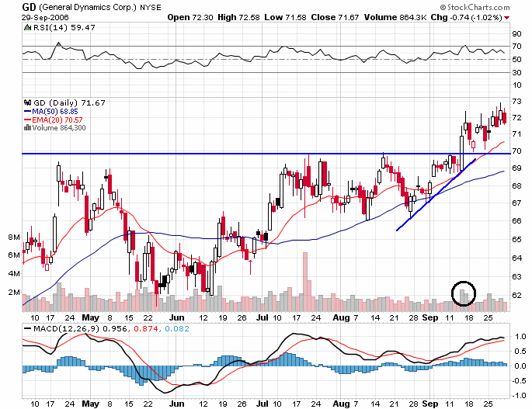Click the 2M label on the volume scale
Screen dimensions: 532x409
(x=14, y=292)
